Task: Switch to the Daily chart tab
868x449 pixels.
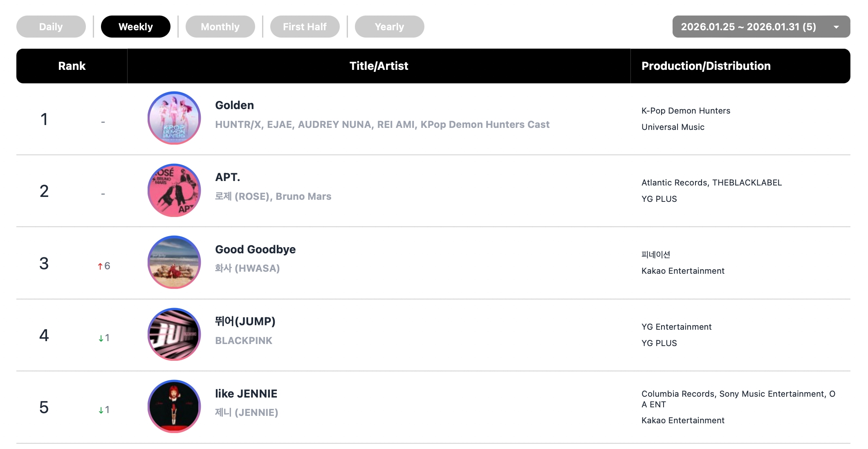Action: tap(51, 27)
